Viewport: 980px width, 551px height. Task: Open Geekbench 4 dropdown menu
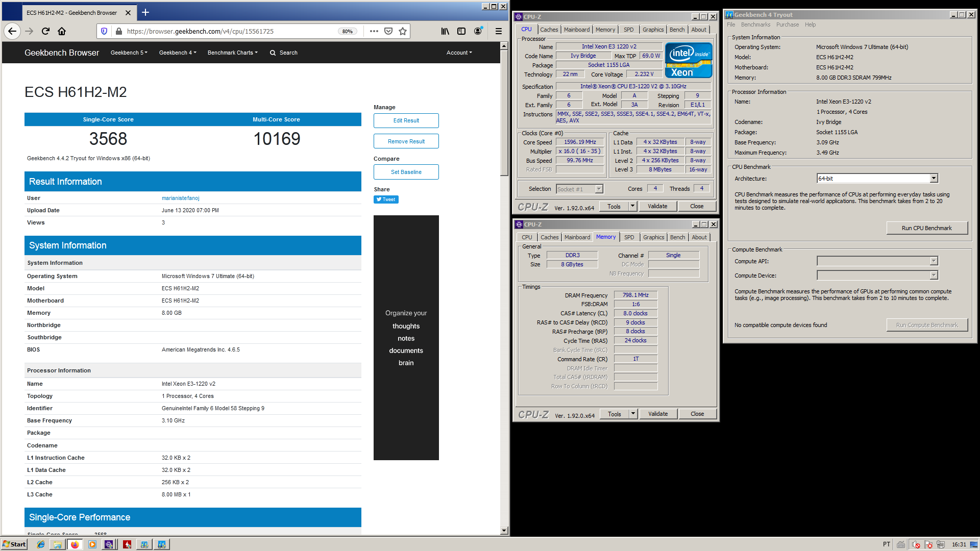(x=178, y=53)
